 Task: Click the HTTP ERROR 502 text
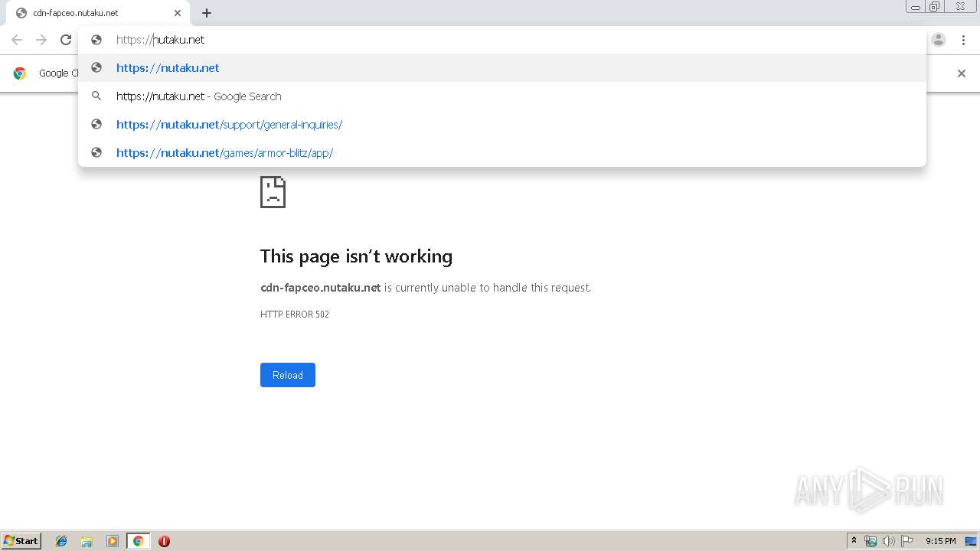coord(295,315)
